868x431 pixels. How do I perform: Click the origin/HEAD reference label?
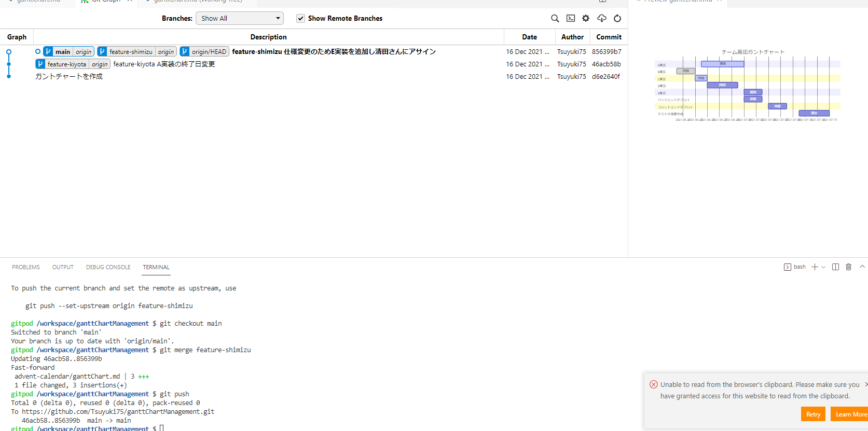point(204,52)
